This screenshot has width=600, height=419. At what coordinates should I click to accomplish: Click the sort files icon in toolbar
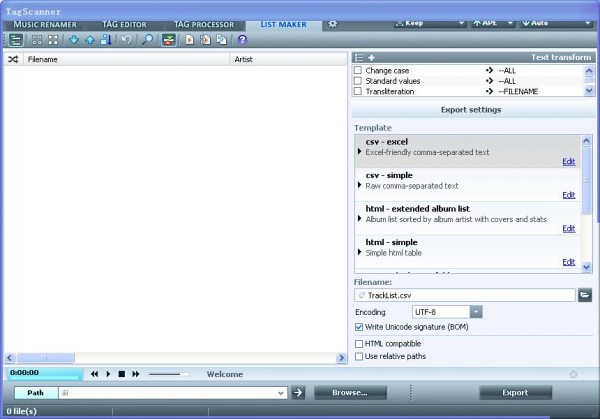[x=105, y=40]
